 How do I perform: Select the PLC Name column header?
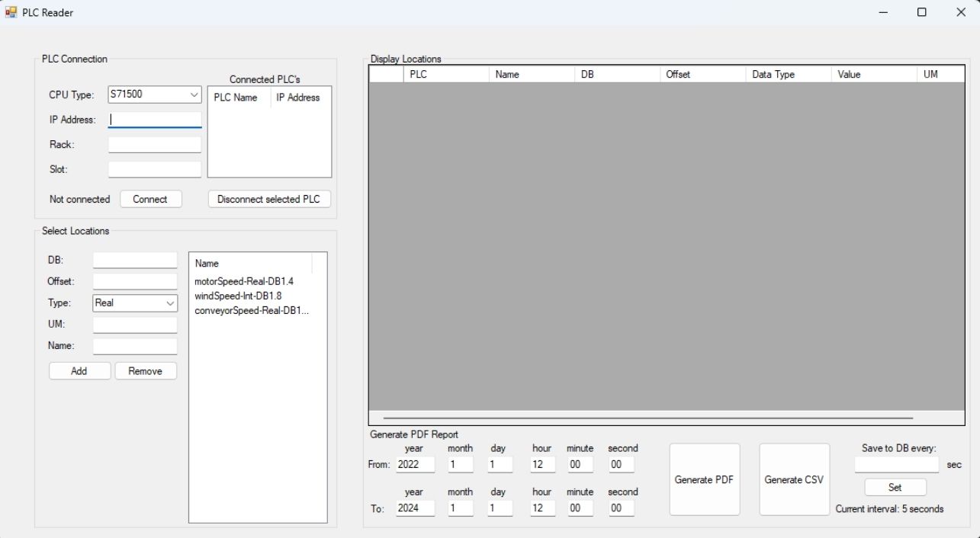point(239,98)
